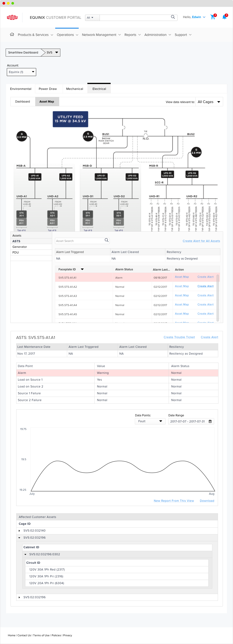Open the shopping cart icon
The width and height of the screenshot is (233, 644).
pyautogui.click(x=213, y=17)
